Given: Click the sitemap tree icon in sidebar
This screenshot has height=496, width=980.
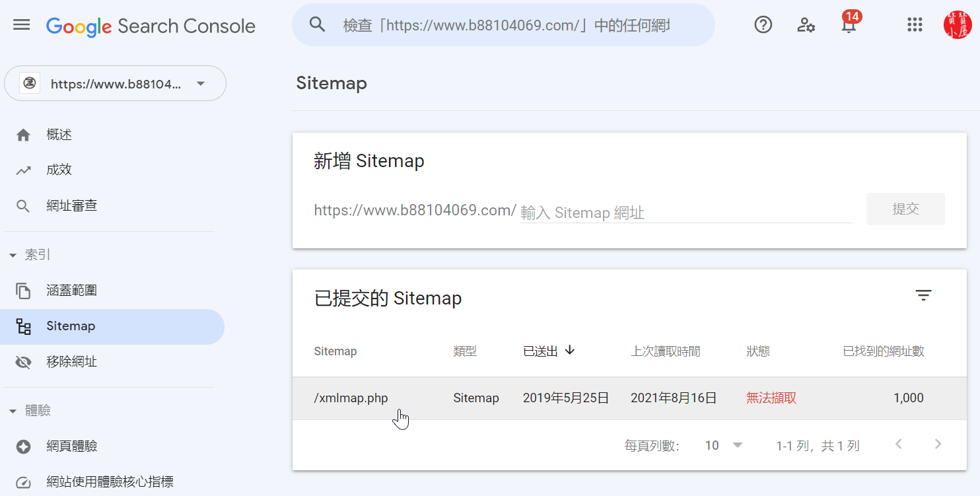Looking at the screenshot, I should click(x=23, y=326).
